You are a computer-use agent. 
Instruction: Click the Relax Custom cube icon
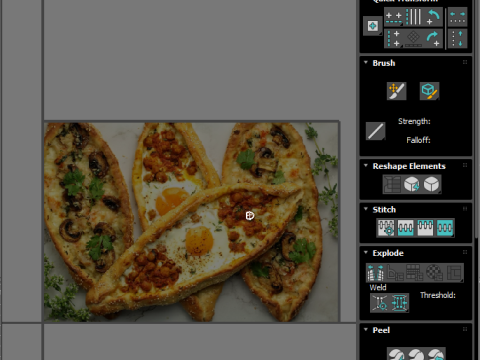[x=431, y=184]
